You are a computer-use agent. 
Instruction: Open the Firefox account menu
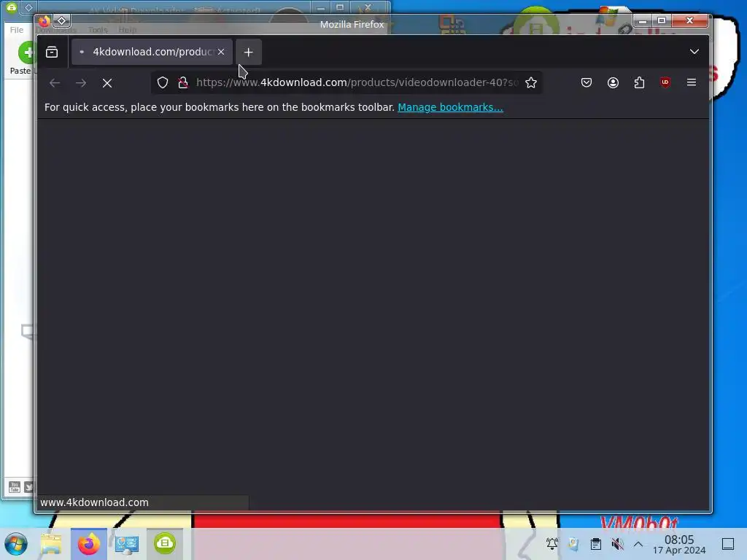pos(613,82)
